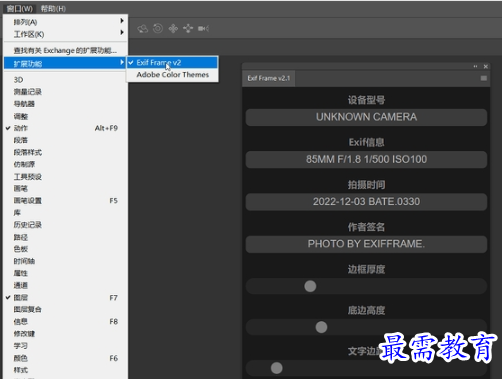Viewport: 503px width, 379px height.
Task: Open the 画笔设置 panel
Action: coord(66,201)
